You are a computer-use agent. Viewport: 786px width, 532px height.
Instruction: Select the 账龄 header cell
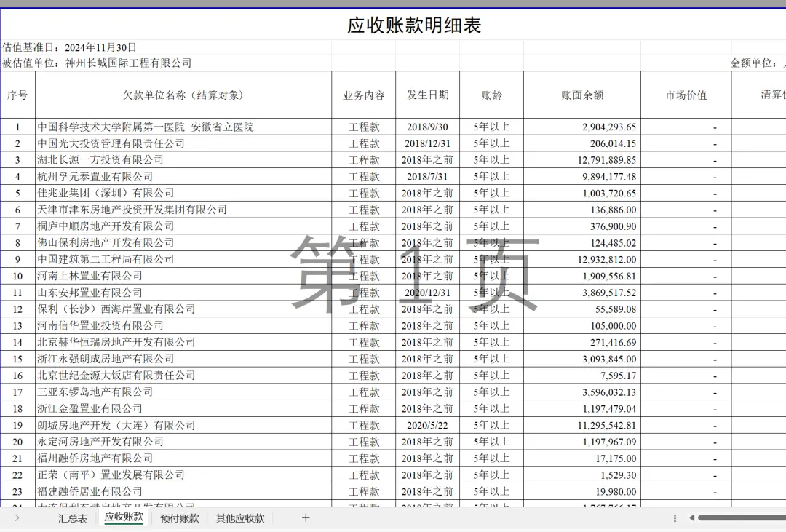(490, 95)
